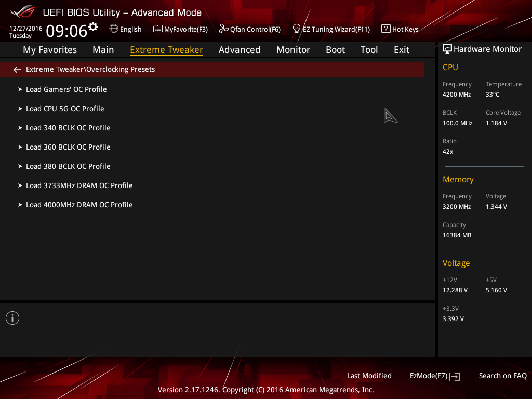Image resolution: width=532 pixels, height=399 pixels.
Task: Click Last Modified
Action: point(369,376)
